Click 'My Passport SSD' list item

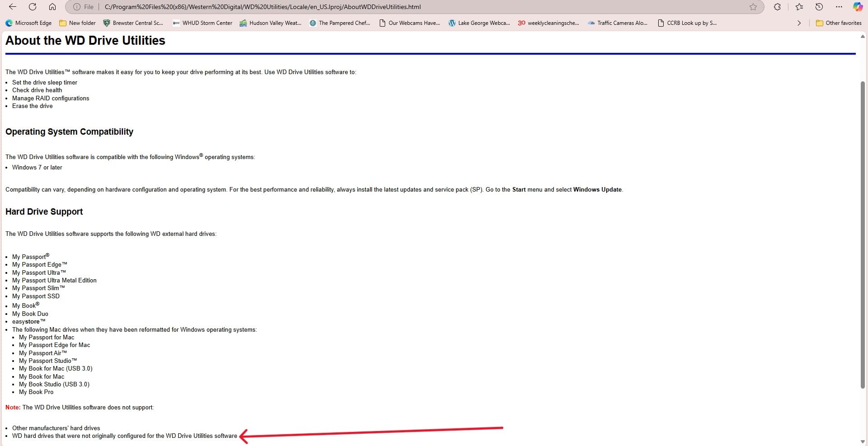pyautogui.click(x=36, y=296)
